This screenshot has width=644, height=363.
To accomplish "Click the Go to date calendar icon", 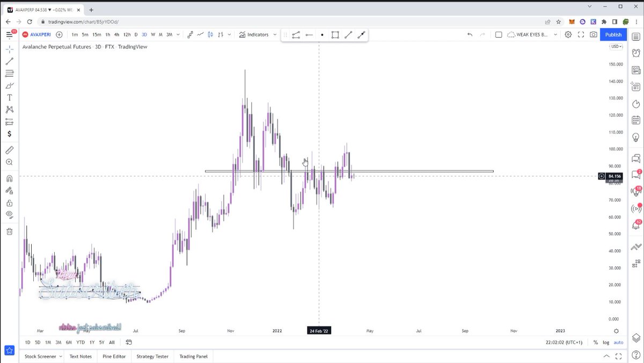I will point(129,343).
